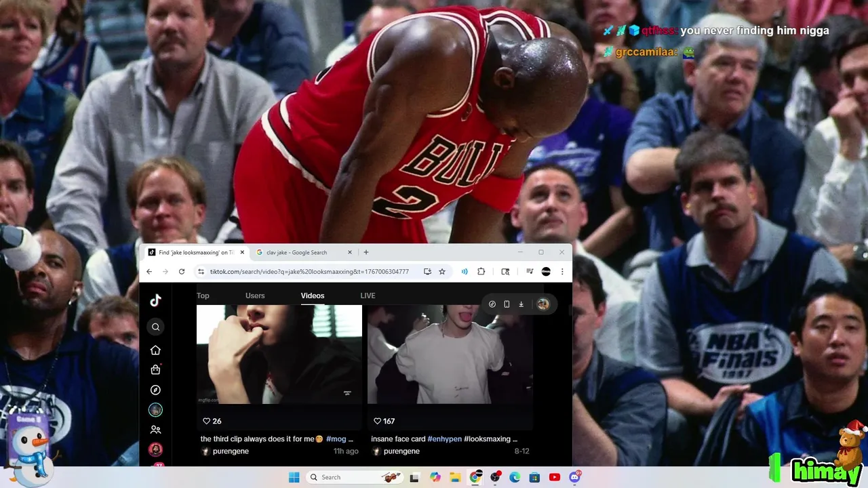Reload the TikTok page
868x488 pixels.
pyautogui.click(x=182, y=271)
